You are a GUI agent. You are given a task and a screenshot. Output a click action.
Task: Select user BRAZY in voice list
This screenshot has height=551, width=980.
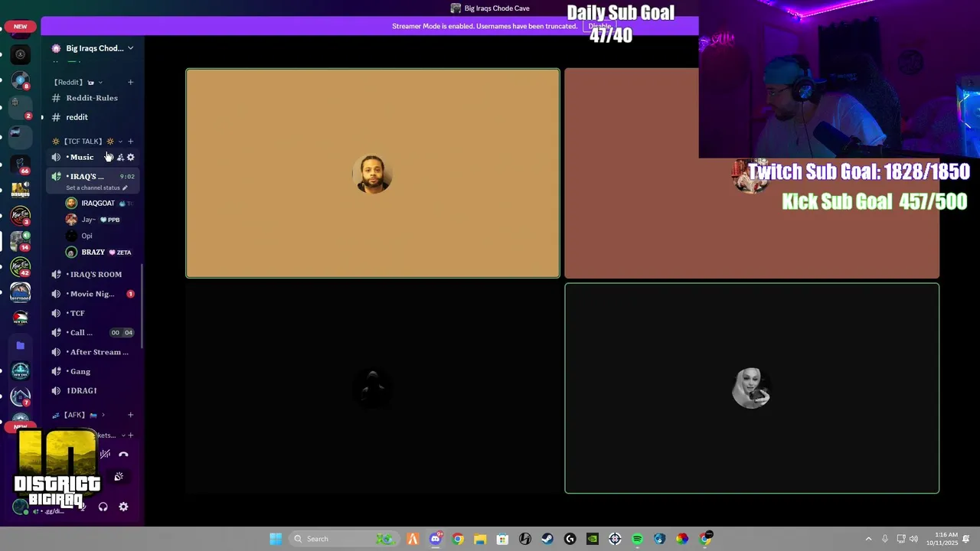click(x=100, y=252)
